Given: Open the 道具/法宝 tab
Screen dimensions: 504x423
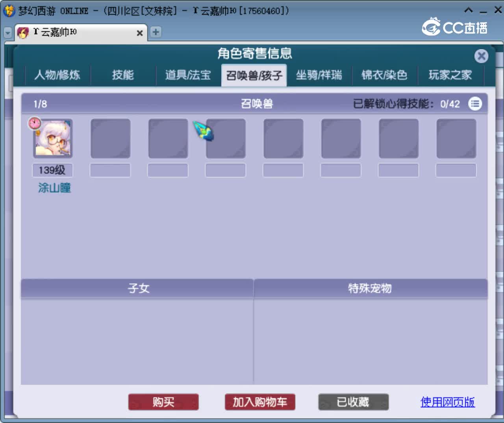Looking at the screenshot, I should point(188,75).
